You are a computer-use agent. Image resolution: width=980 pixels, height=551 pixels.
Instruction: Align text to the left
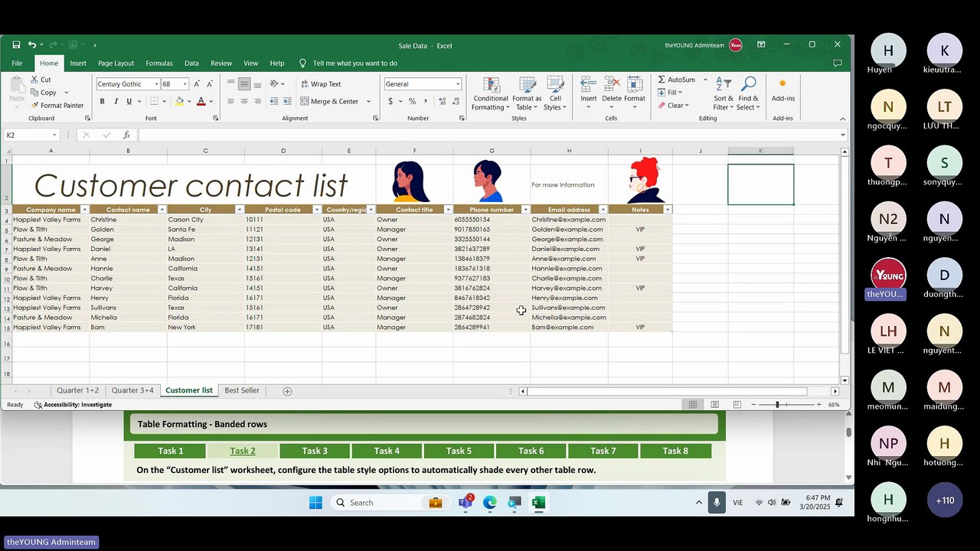(x=231, y=101)
